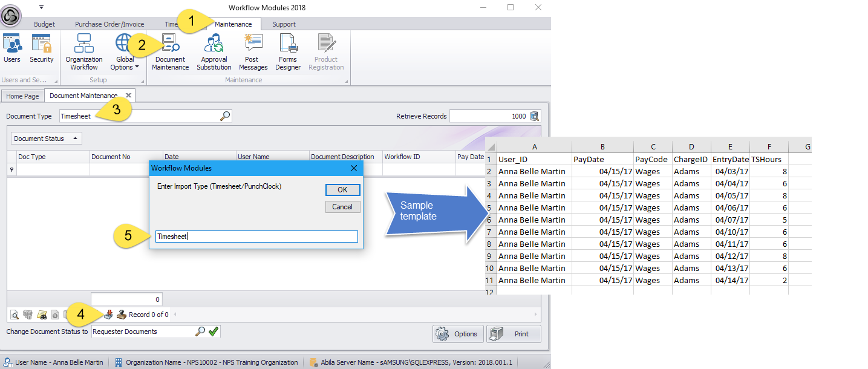Launch Organization Workflow setup

[84, 52]
